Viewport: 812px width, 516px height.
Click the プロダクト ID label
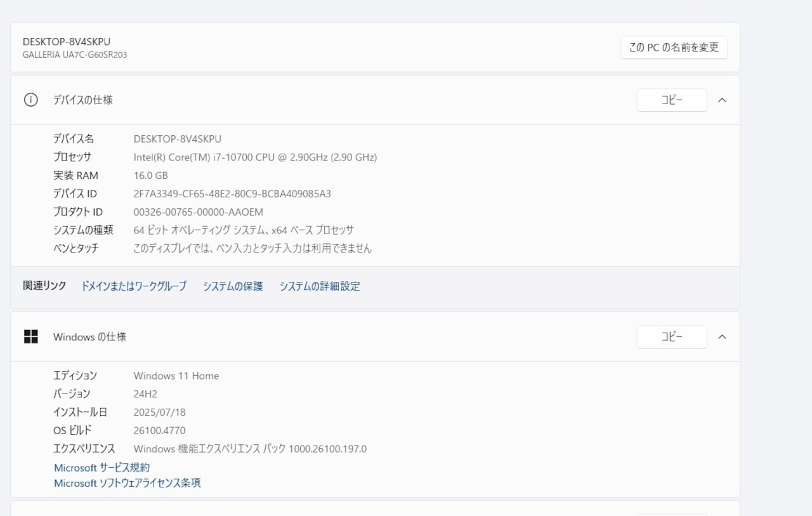[77, 212]
